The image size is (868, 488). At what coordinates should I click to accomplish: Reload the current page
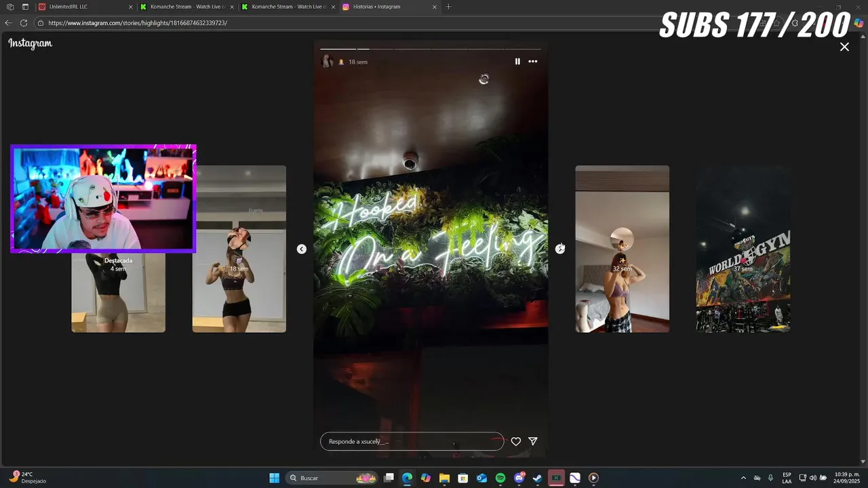click(24, 23)
